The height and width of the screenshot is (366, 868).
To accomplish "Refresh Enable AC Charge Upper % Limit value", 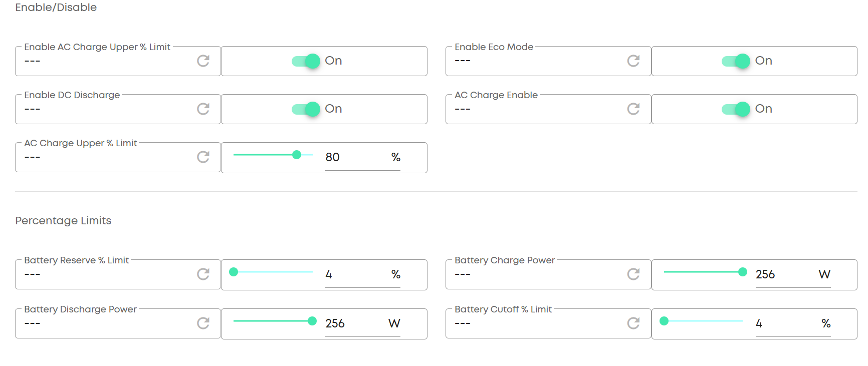I will (x=203, y=61).
